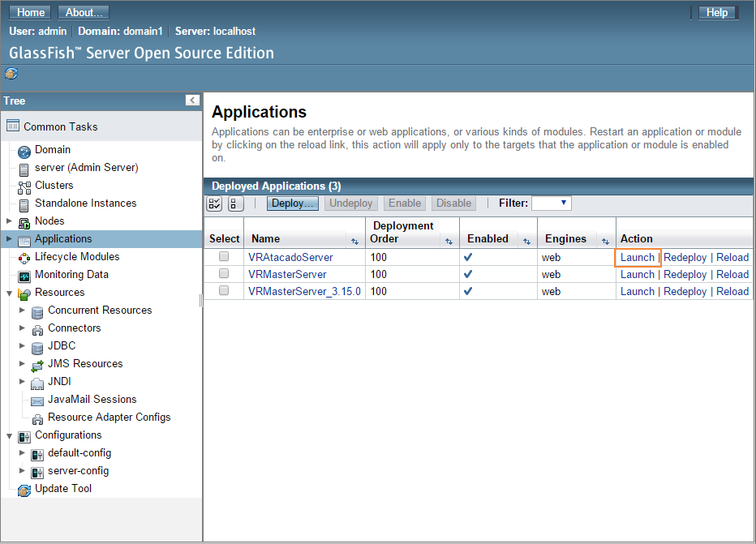Collapse the Tree panel using its arrow button
Image resolution: width=756 pixels, height=544 pixels.
click(x=192, y=101)
